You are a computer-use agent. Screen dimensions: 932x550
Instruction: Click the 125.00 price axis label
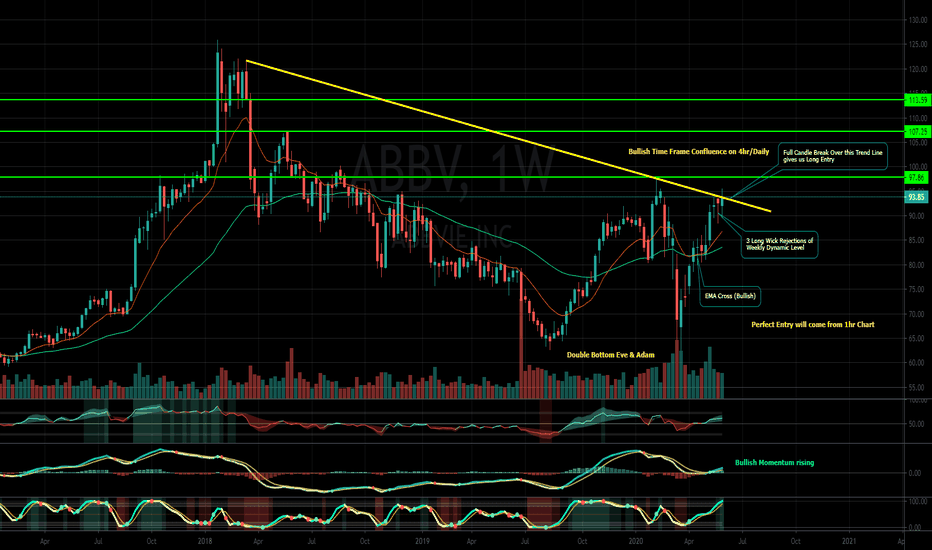[x=918, y=45]
